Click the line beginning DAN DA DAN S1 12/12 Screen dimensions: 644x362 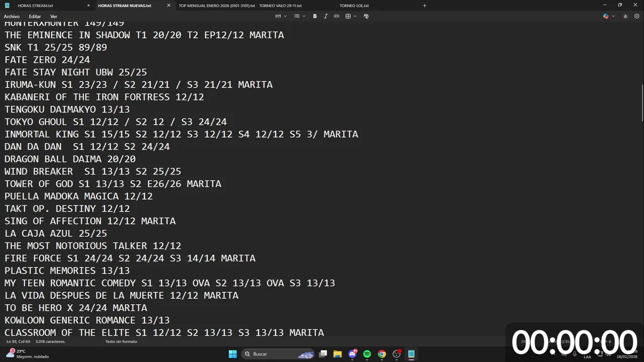pyautogui.click(x=87, y=147)
